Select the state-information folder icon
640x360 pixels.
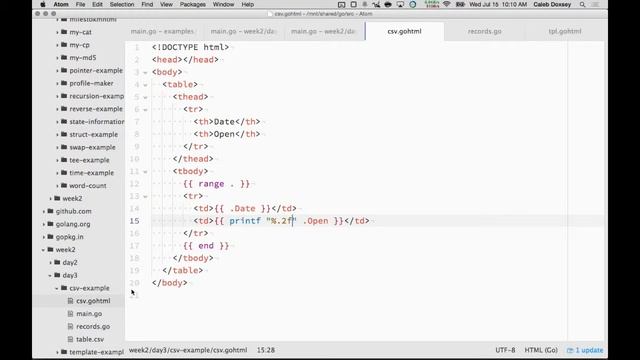coord(64,121)
